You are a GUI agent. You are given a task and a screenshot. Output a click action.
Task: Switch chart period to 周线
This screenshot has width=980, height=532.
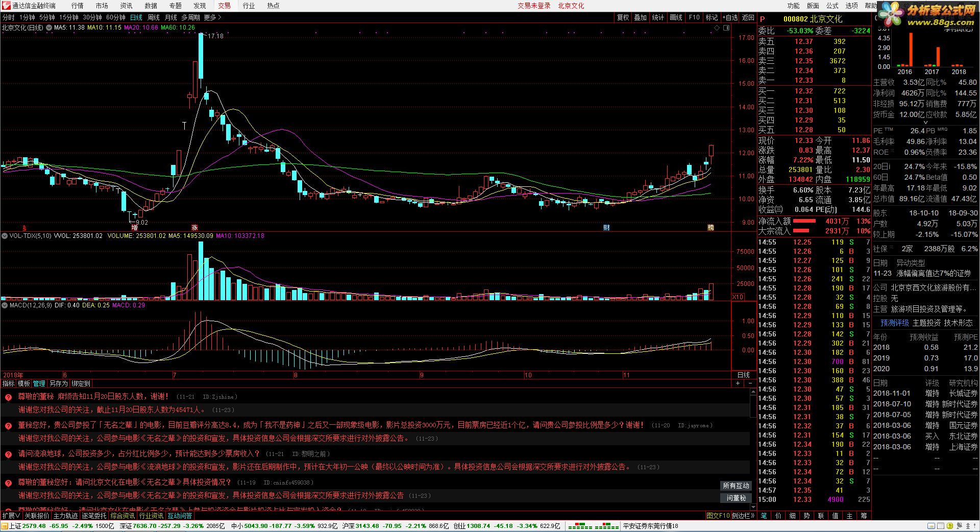[154, 17]
